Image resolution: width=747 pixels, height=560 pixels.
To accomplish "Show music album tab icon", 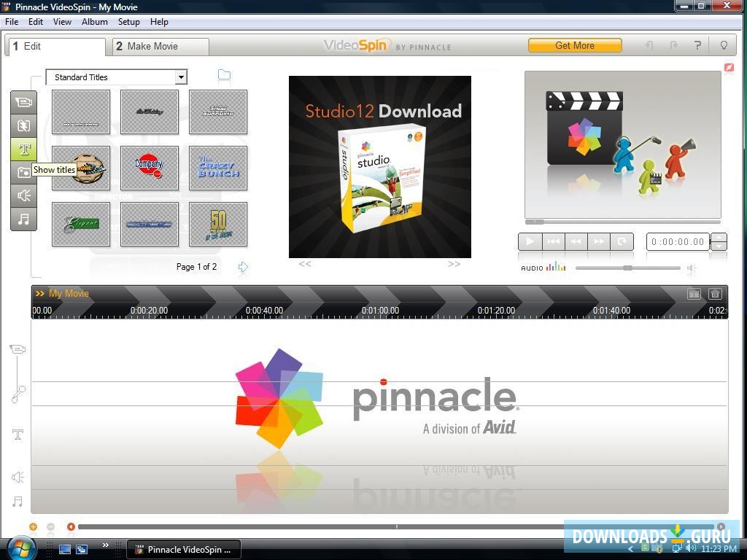I will coord(23,219).
